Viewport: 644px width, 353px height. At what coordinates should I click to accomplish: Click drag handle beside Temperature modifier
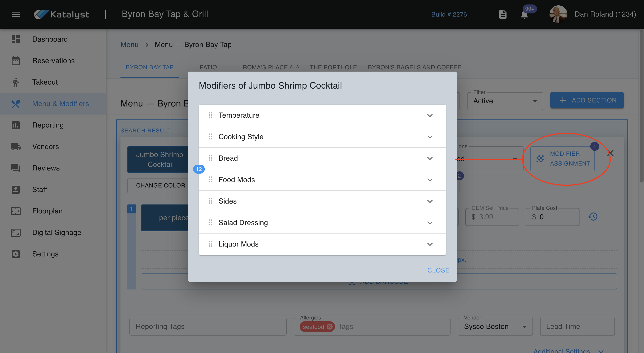210,115
